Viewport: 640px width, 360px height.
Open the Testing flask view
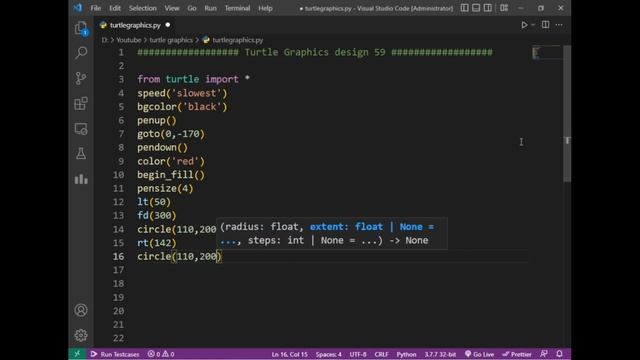point(81,154)
